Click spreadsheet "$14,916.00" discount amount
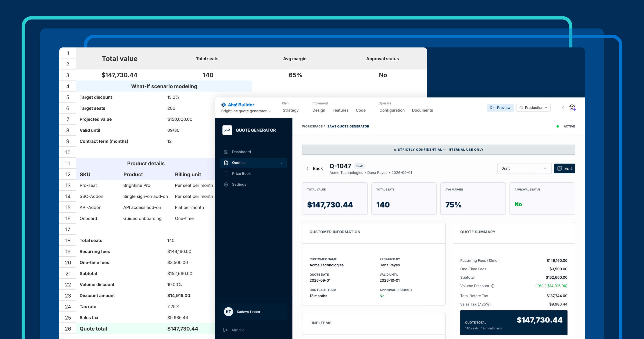644x339 pixels. point(179,296)
